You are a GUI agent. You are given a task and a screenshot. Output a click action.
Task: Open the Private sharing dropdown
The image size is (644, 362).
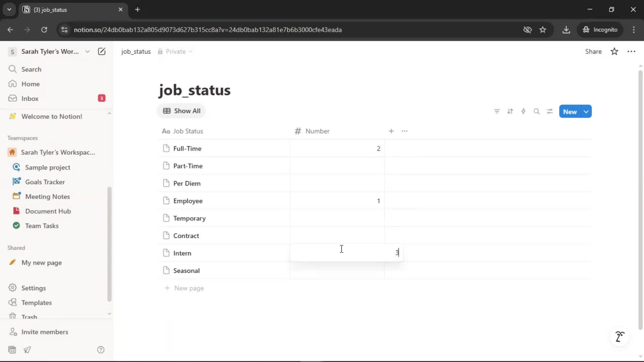coord(175,51)
